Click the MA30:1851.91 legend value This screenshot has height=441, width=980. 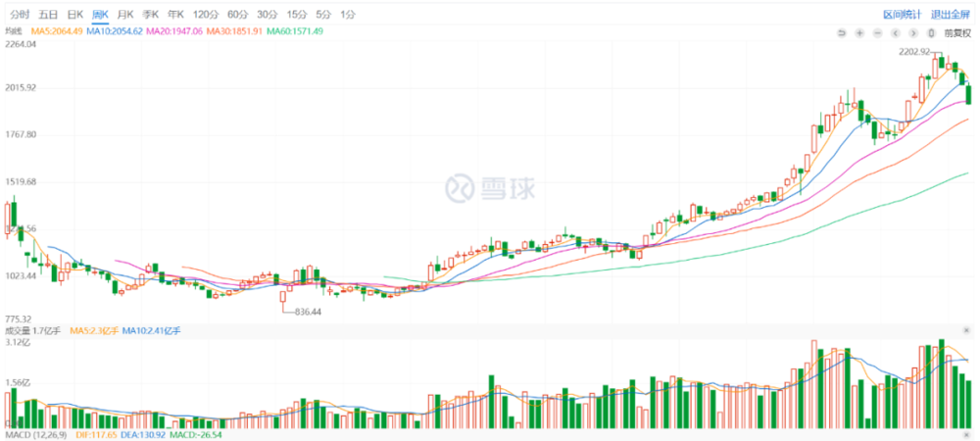(234, 30)
